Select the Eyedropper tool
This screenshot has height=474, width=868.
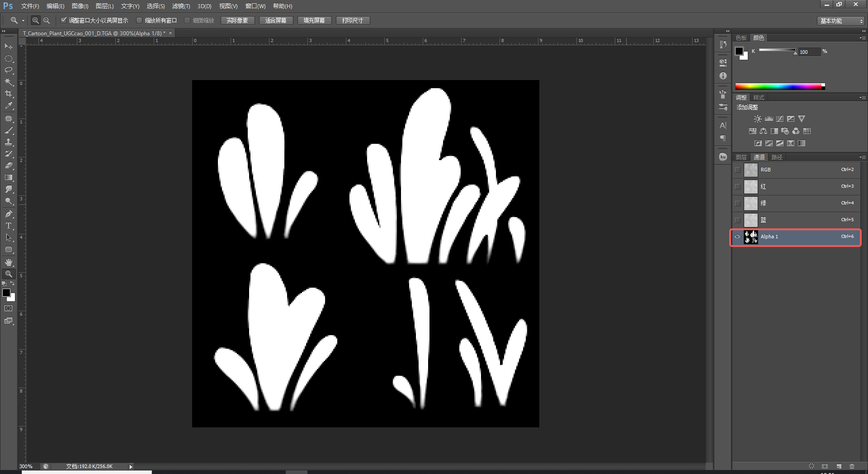9,105
